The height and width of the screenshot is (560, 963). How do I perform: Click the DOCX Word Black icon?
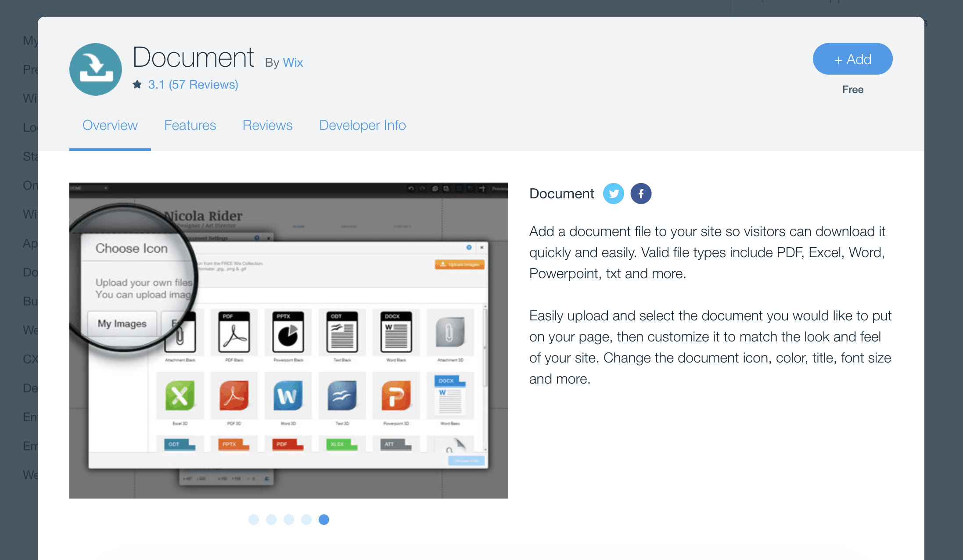[396, 332]
